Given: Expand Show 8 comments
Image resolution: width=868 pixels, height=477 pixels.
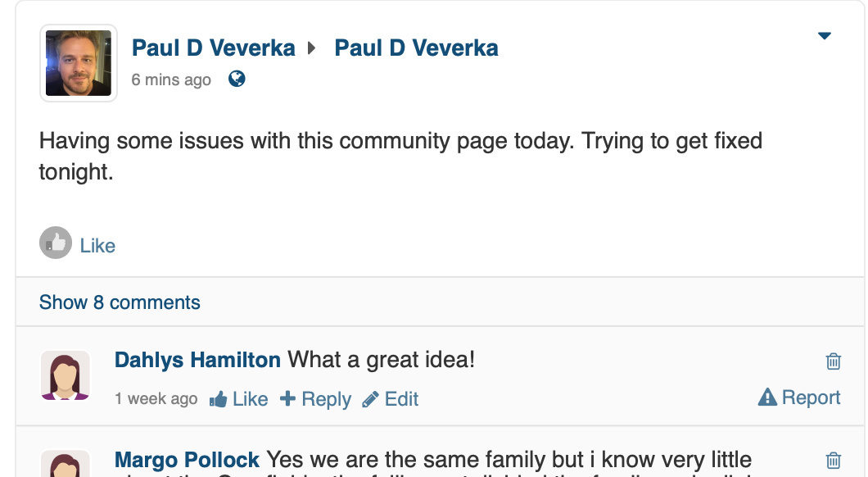Looking at the screenshot, I should tap(120, 302).
